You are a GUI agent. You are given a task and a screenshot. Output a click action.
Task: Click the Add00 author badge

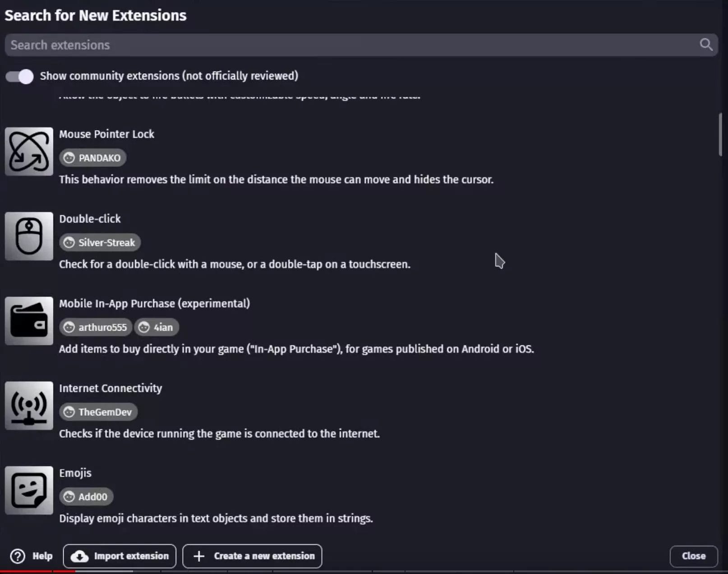(x=86, y=496)
